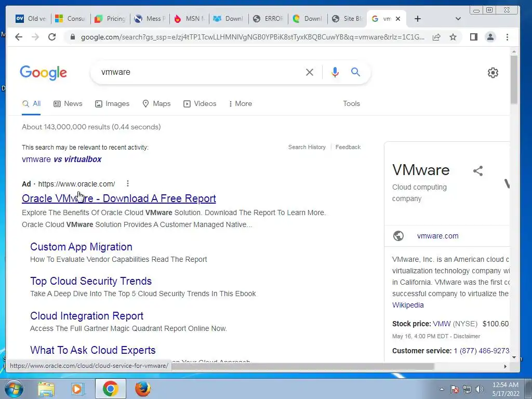
Task: Click the Google logo
Action: click(x=44, y=73)
